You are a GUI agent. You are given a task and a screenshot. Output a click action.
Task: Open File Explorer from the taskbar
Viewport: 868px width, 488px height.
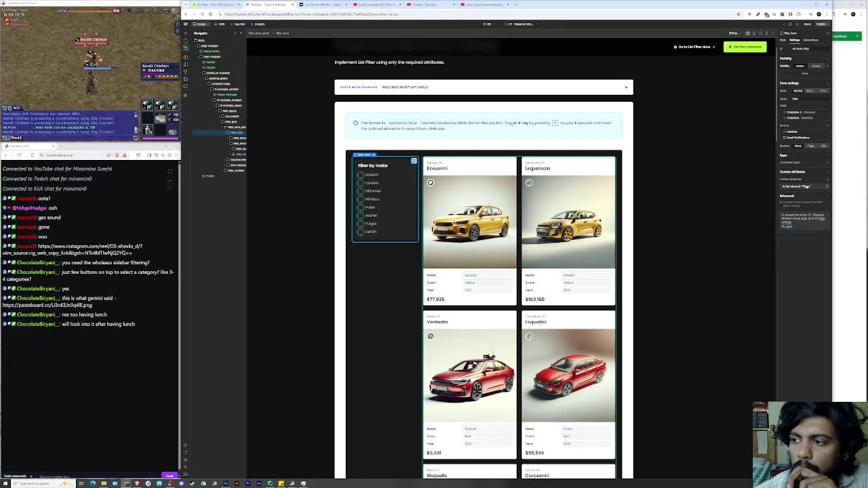(104, 483)
